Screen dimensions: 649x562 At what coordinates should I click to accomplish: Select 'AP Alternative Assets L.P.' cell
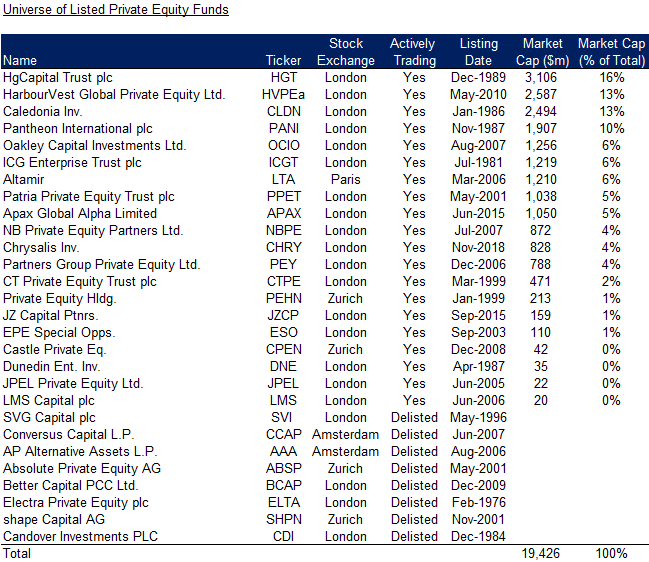pyautogui.click(x=80, y=452)
